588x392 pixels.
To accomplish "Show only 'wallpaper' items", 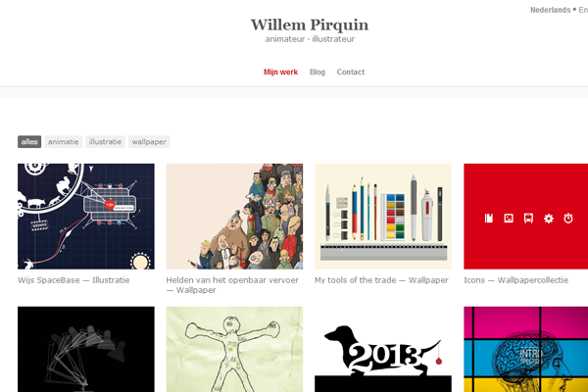I will (x=149, y=142).
